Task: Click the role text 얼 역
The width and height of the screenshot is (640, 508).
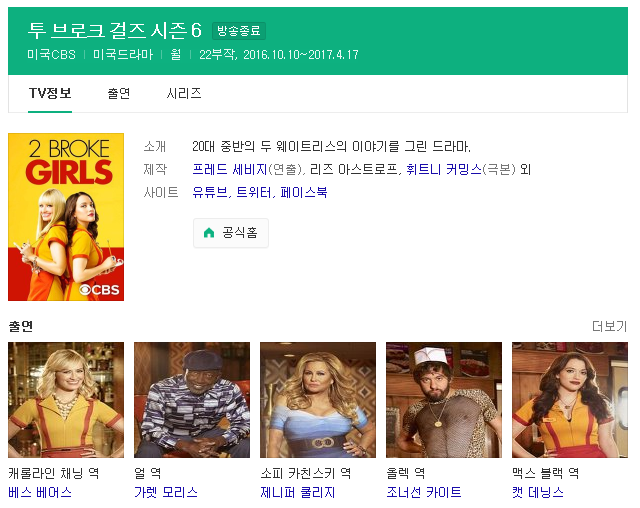Action: click(148, 473)
